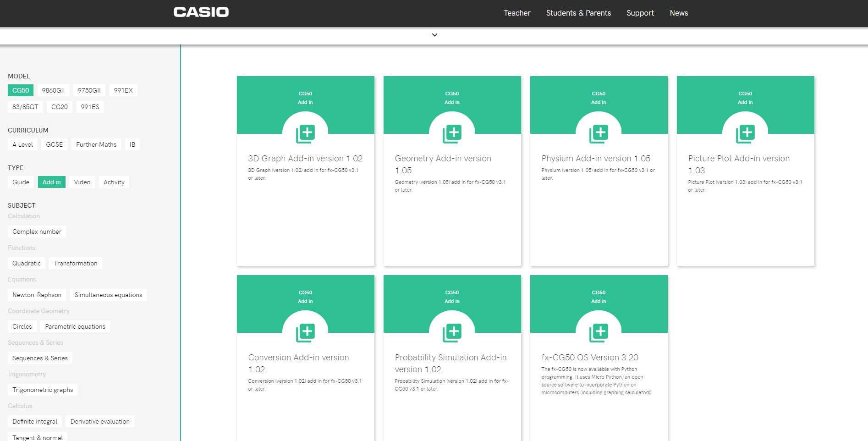868x441 pixels.
Task: Open fx-CG50 OS Version 3.20 title
Action: tap(590, 358)
